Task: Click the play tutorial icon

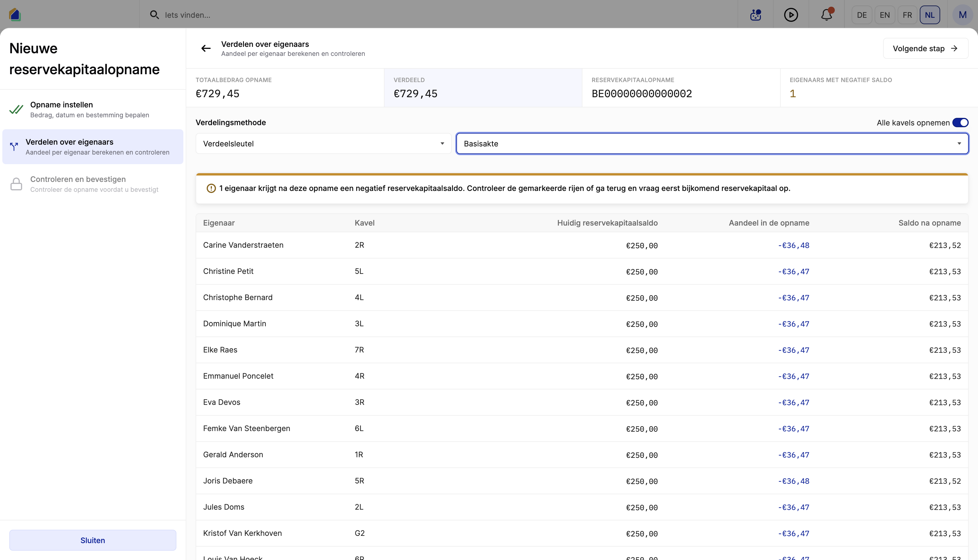Action: [x=791, y=15]
